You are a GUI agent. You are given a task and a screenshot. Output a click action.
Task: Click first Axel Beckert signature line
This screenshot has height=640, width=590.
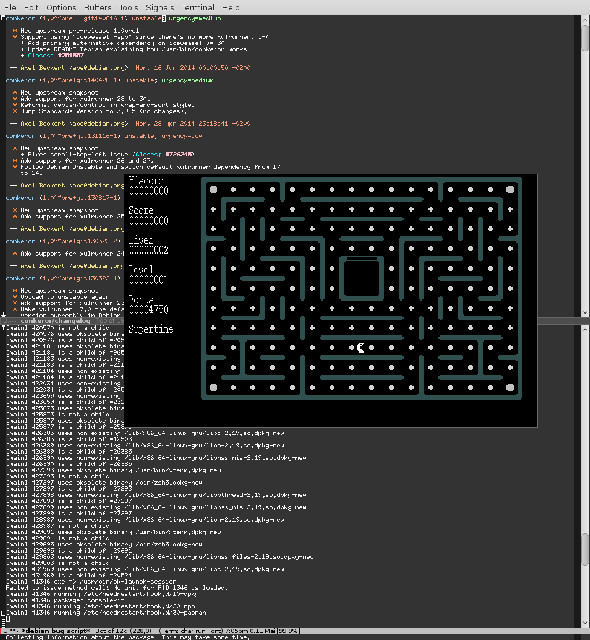coord(130,68)
